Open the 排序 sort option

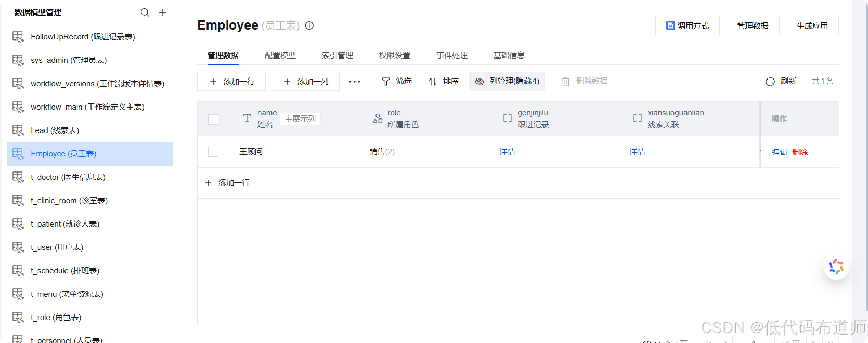click(444, 82)
